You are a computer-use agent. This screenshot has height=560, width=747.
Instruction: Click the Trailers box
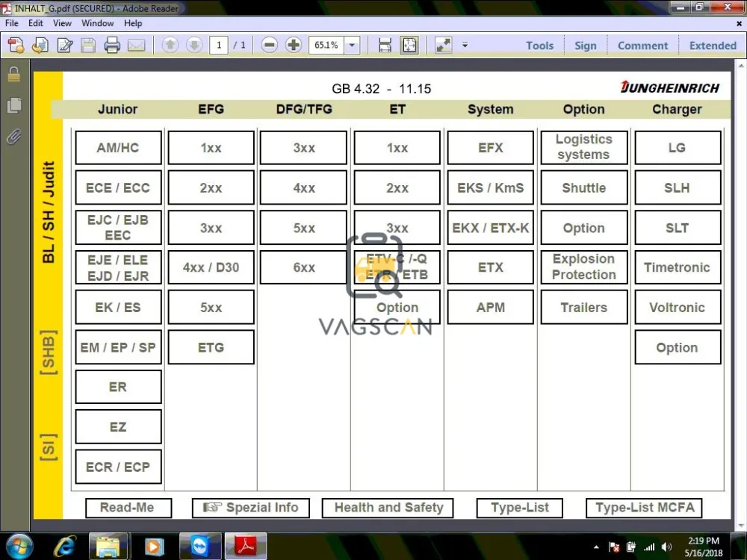[x=584, y=307]
